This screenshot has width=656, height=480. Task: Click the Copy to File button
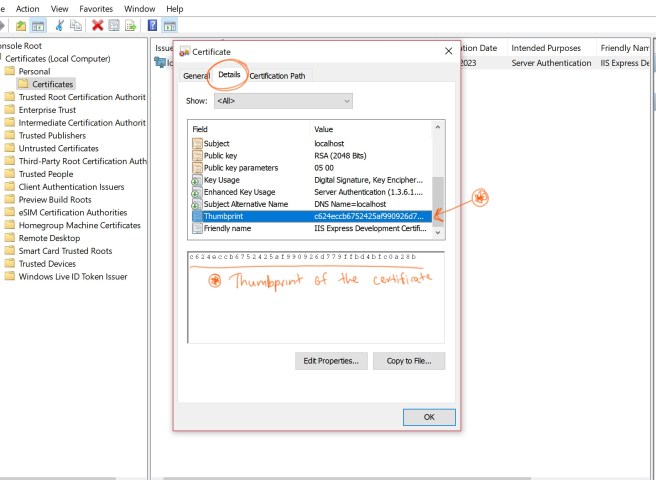[x=409, y=361]
